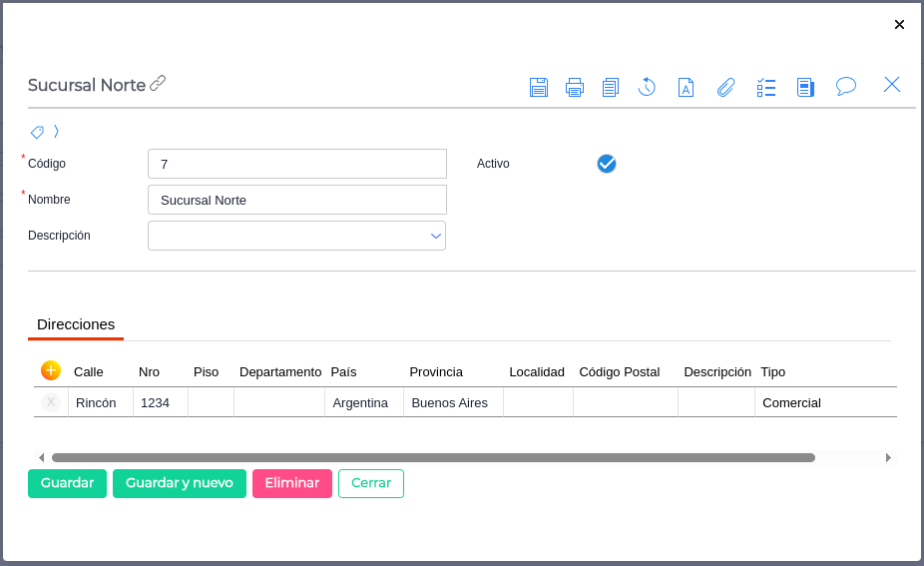Click the 1234 cell under Nro
Viewport: 924px width, 566px height.
(x=161, y=402)
